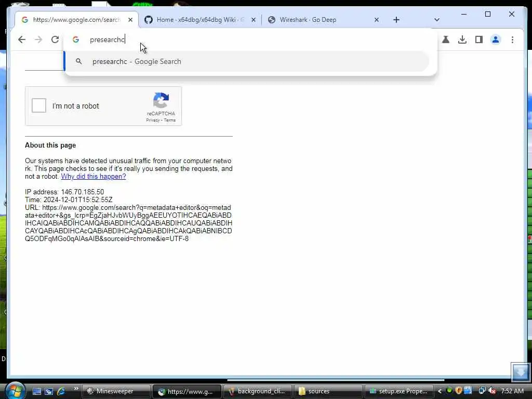Go forward to the next page
The width and height of the screenshot is (532, 399).
tap(38, 39)
